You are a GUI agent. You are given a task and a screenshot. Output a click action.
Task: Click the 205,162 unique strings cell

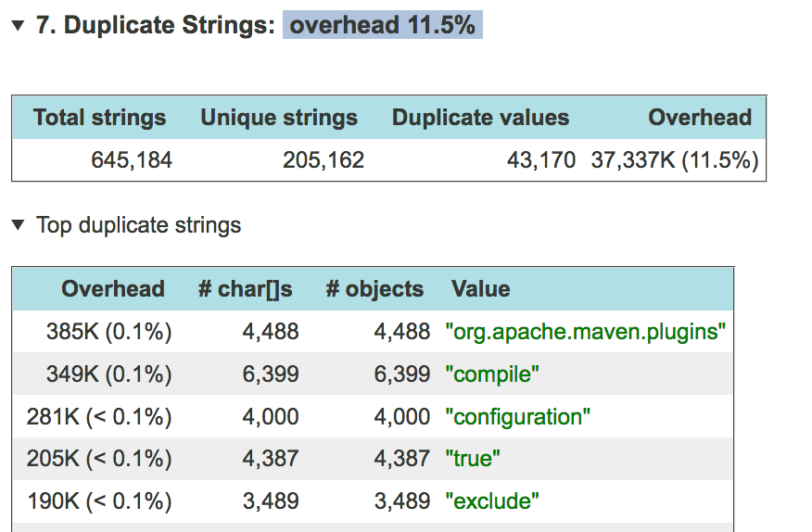323,160
